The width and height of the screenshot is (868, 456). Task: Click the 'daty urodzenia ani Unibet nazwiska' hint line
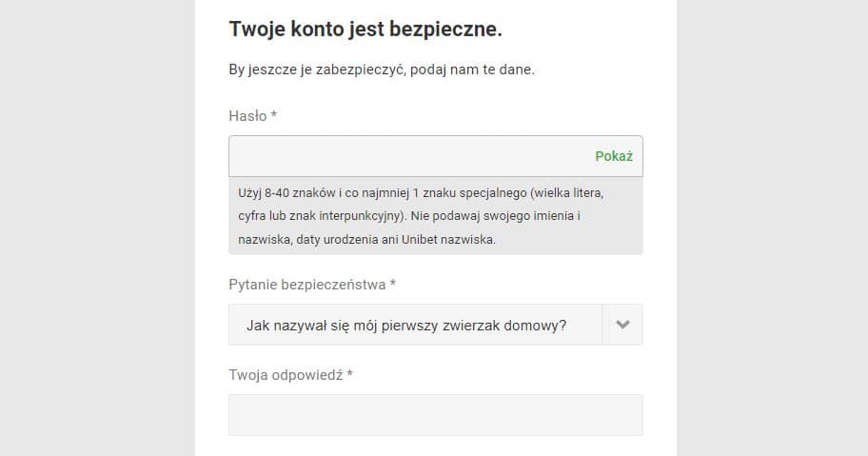click(x=366, y=240)
